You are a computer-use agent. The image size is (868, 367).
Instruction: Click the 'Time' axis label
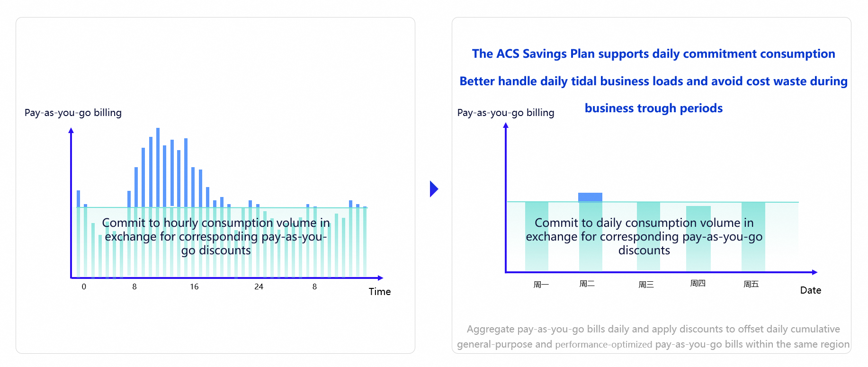click(379, 292)
